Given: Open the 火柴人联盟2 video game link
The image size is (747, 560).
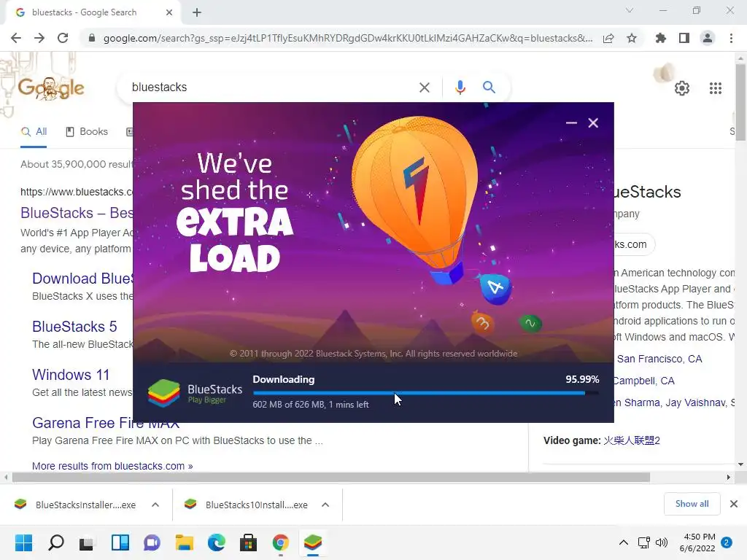Looking at the screenshot, I should pos(631,440).
